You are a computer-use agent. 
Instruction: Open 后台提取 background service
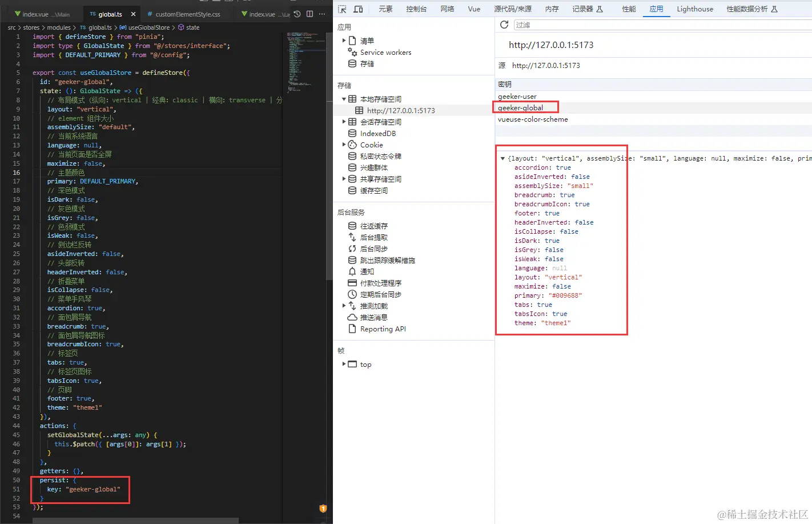(x=374, y=238)
